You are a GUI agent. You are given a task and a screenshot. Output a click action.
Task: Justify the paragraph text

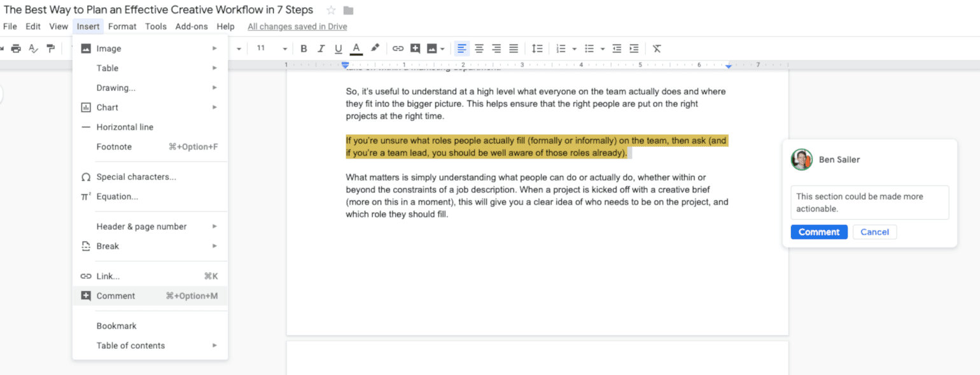[x=514, y=48]
